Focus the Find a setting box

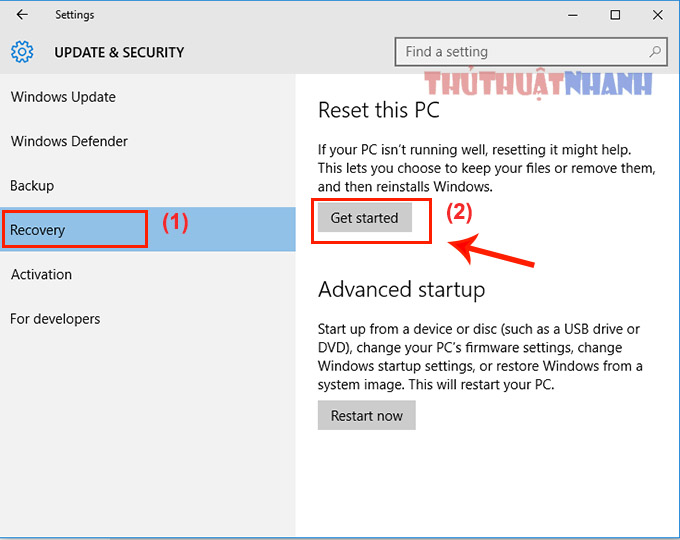(531, 52)
